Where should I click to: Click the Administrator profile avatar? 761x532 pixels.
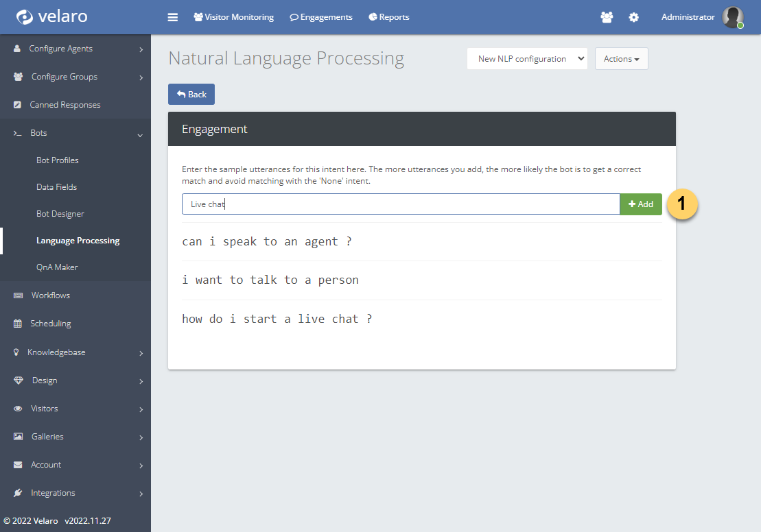(732, 17)
